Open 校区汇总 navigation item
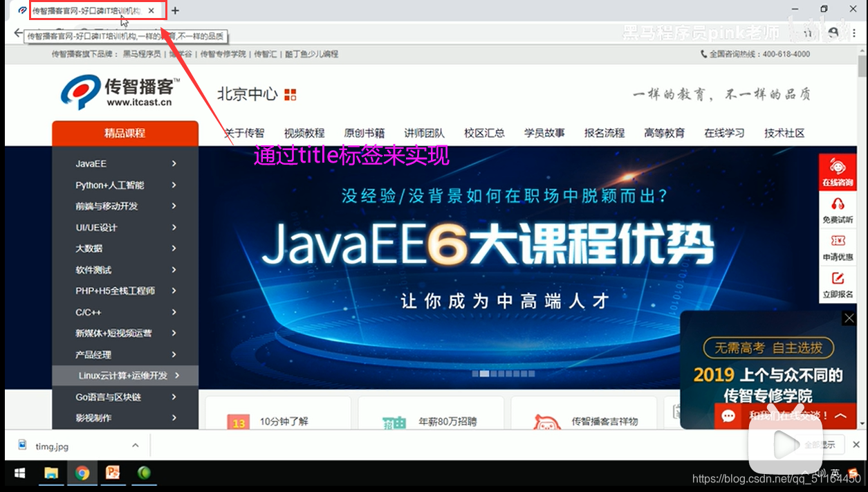 pyautogui.click(x=484, y=133)
